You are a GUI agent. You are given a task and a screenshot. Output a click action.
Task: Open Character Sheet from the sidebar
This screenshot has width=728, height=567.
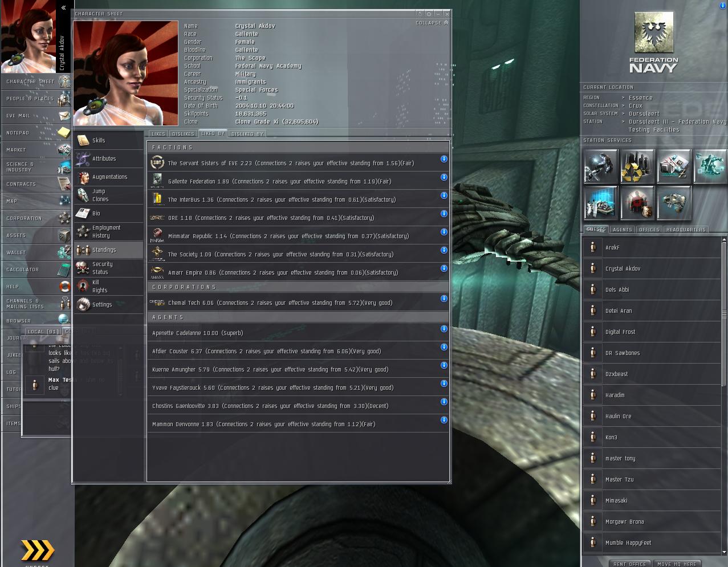36,81
